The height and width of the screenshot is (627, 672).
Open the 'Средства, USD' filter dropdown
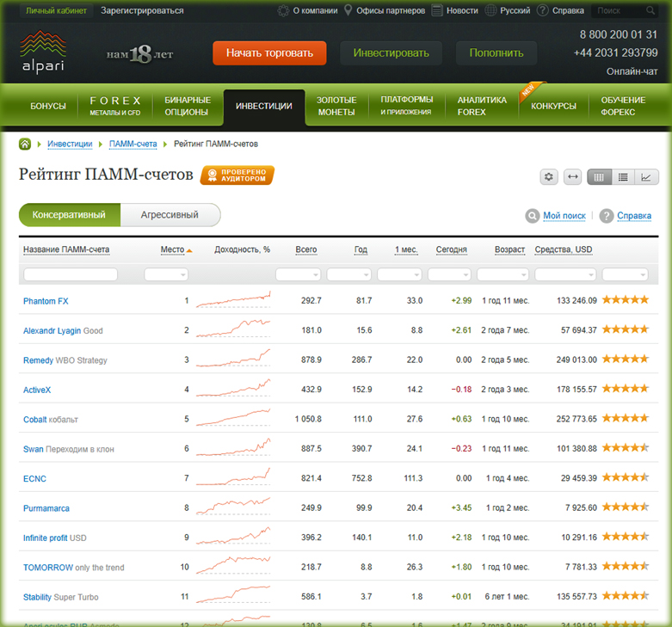tap(564, 274)
